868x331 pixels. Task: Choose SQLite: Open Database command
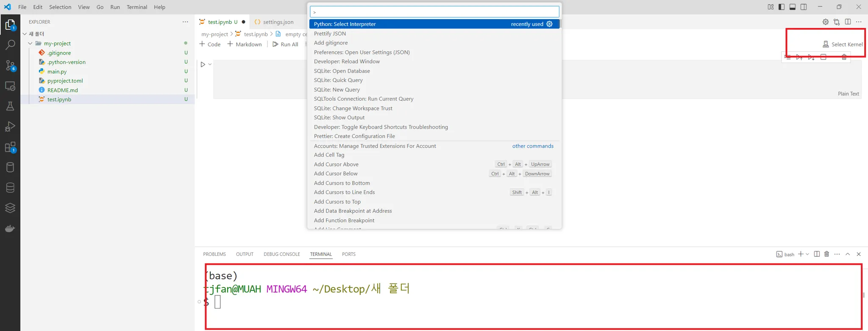[434, 71]
